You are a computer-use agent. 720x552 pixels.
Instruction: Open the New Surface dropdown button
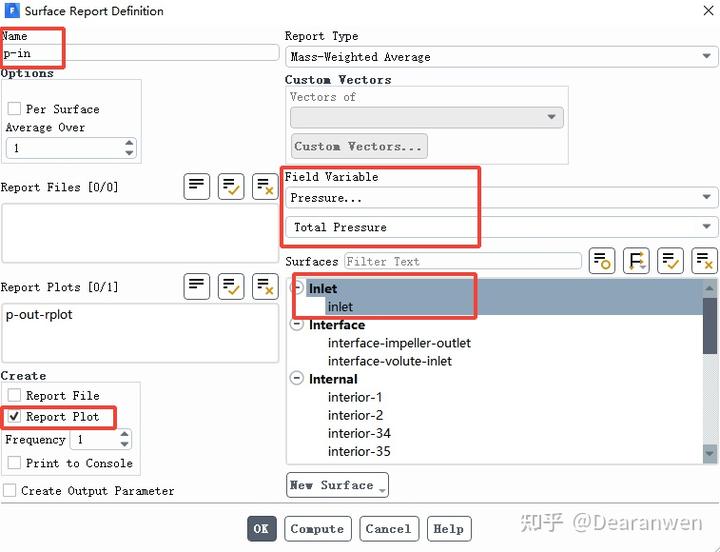[x=337, y=485]
